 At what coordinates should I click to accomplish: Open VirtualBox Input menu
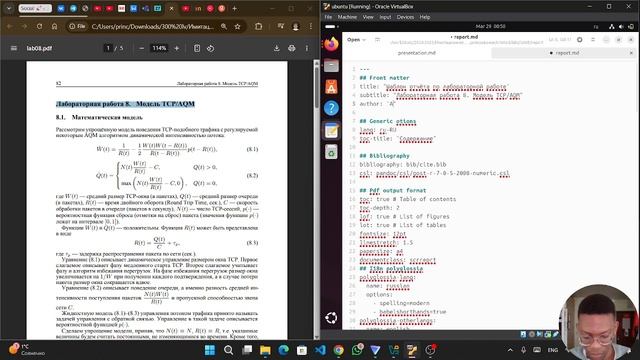pyautogui.click(x=385, y=17)
